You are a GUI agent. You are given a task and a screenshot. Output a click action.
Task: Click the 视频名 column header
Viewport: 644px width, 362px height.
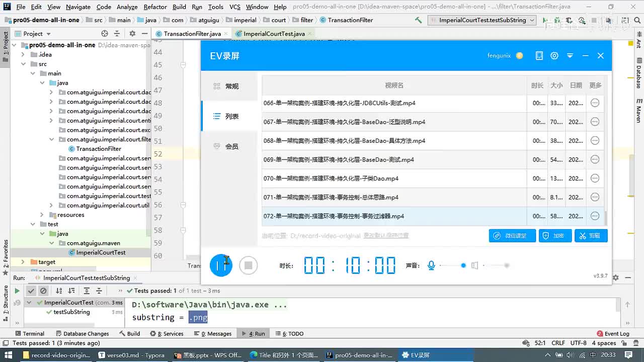click(x=394, y=85)
